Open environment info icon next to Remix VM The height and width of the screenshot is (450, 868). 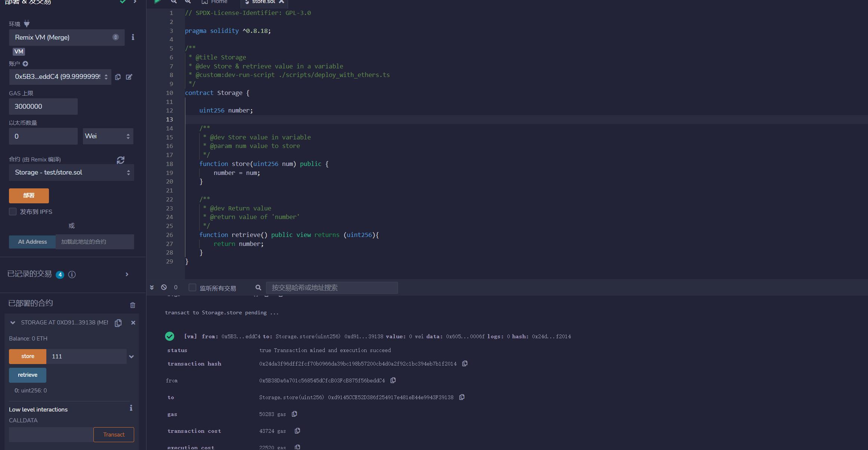coord(133,37)
